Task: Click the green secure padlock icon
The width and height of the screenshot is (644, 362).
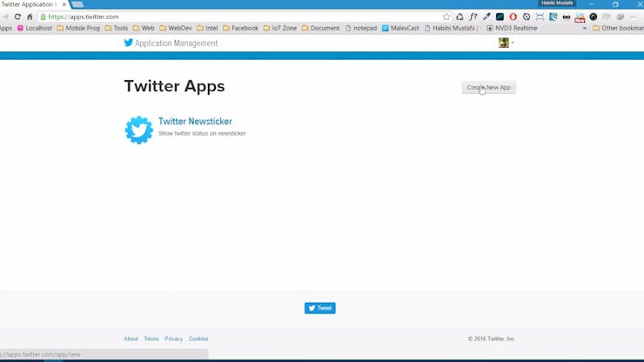Action: pos(44,17)
